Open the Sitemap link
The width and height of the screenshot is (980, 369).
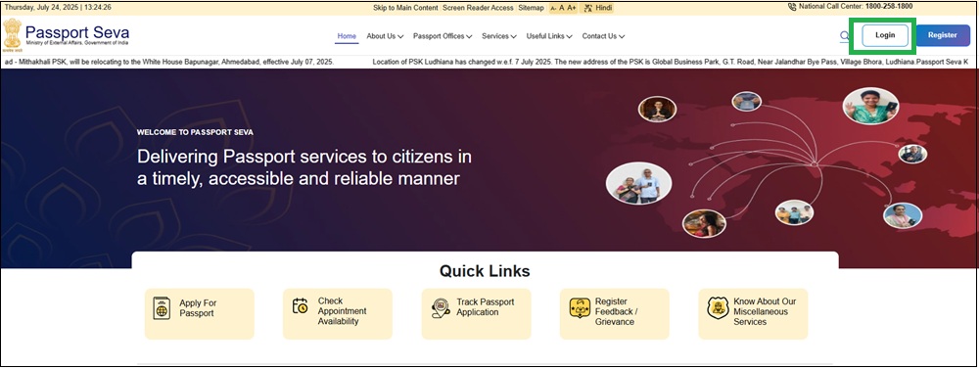(532, 8)
